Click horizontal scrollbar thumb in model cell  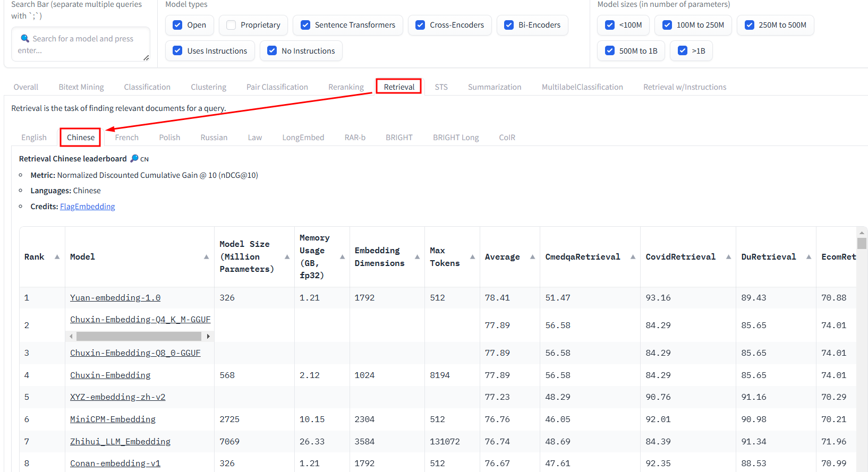139,336
